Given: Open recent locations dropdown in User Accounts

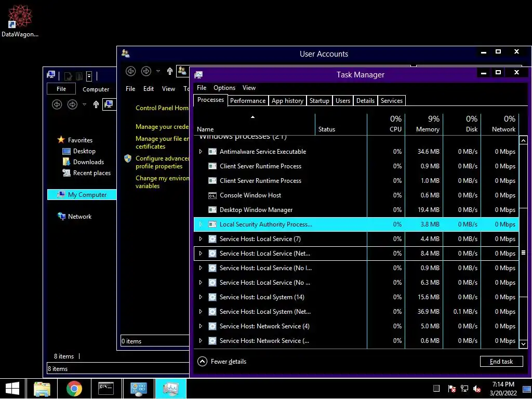Looking at the screenshot, I should 158,71.
